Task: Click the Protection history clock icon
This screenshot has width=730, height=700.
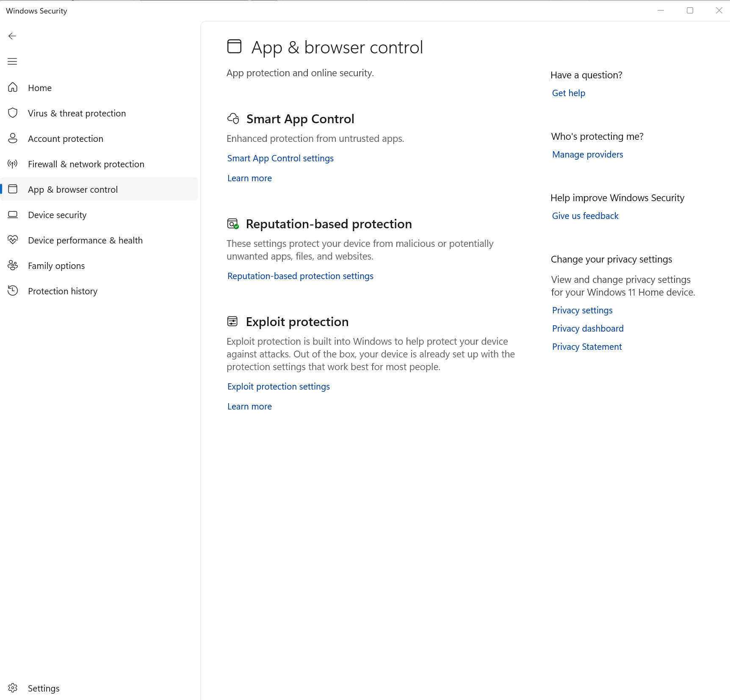Action: 13,291
